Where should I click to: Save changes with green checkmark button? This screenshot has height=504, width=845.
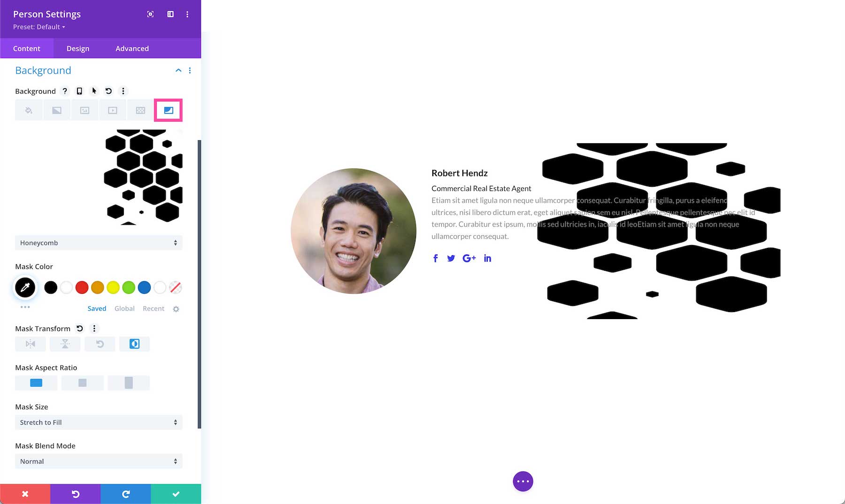[x=176, y=494]
